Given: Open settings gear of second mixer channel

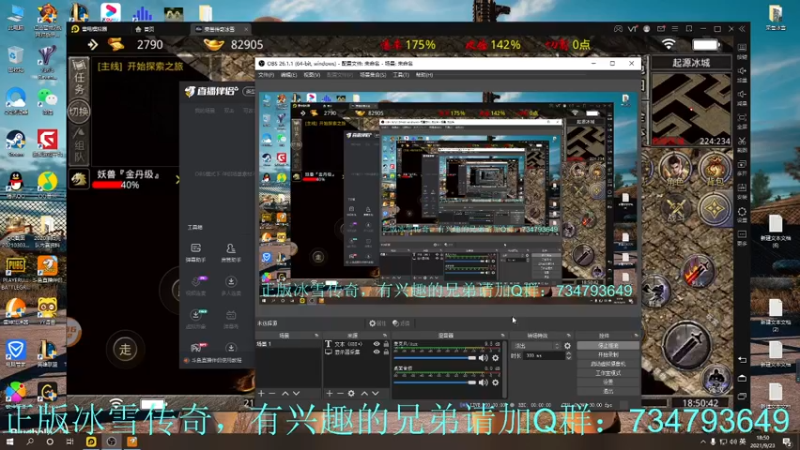Looking at the screenshot, I should coord(495,382).
